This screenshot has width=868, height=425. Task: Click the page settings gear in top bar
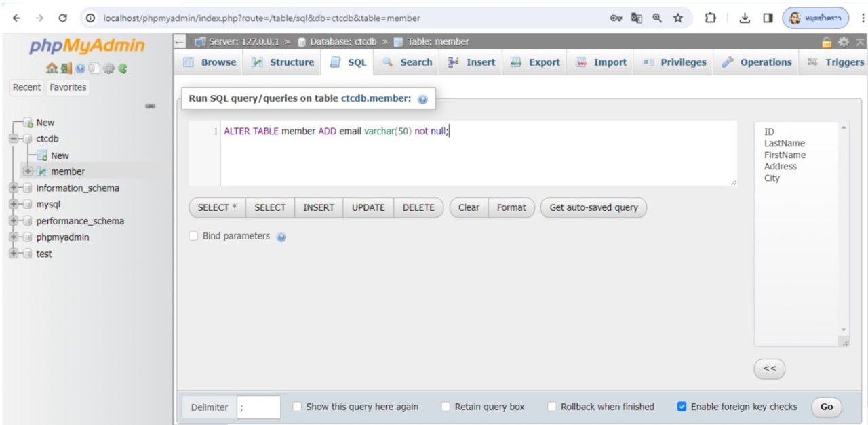(x=844, y=42)
